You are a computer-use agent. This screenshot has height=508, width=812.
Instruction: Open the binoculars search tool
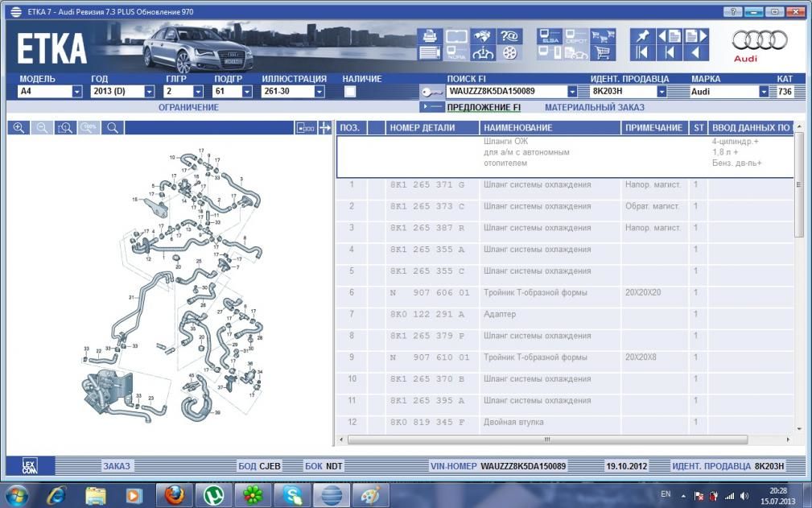(x=483, y=36)
